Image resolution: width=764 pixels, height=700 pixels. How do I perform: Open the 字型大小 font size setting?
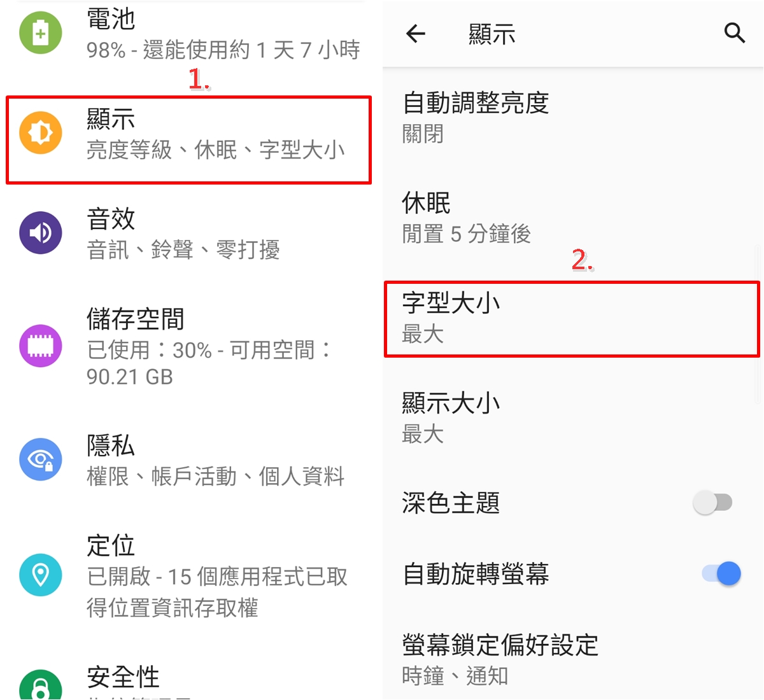tap(572, 319)
